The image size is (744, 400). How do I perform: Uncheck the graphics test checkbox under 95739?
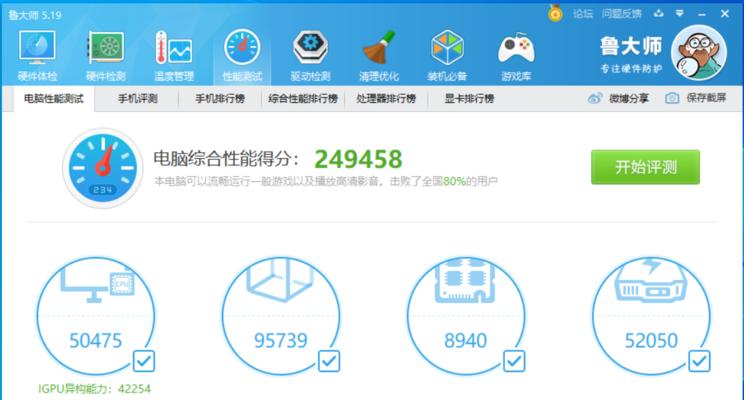click(x=329, y=361)
